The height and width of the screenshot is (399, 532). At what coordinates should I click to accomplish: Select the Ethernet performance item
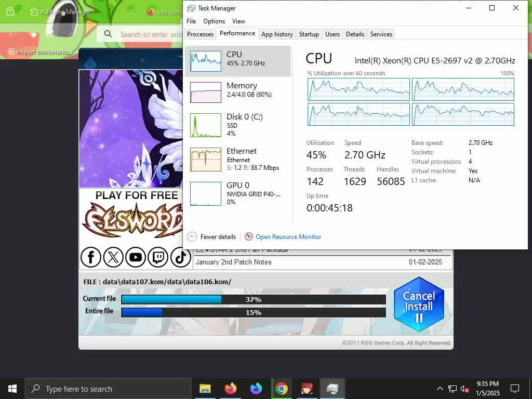pos(238,159)
